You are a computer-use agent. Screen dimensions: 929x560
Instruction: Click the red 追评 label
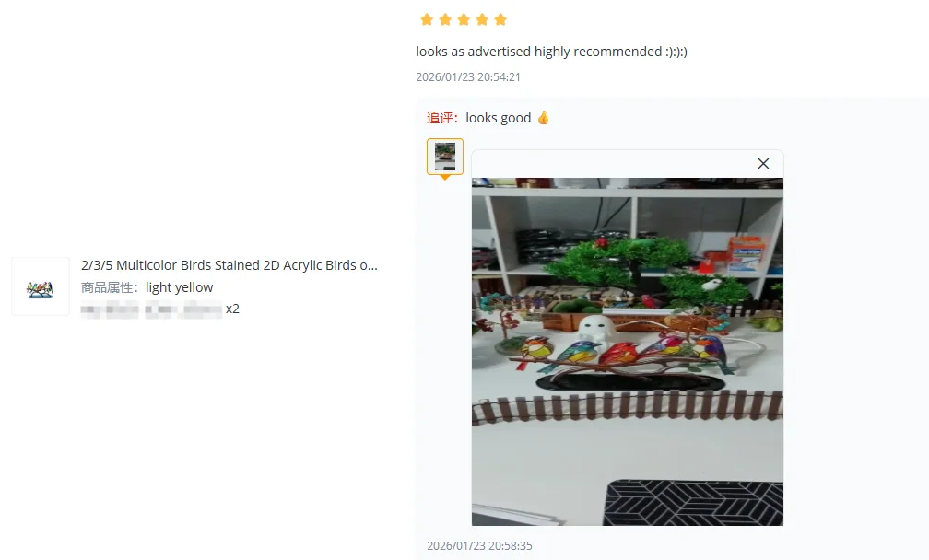coord(442,118)
